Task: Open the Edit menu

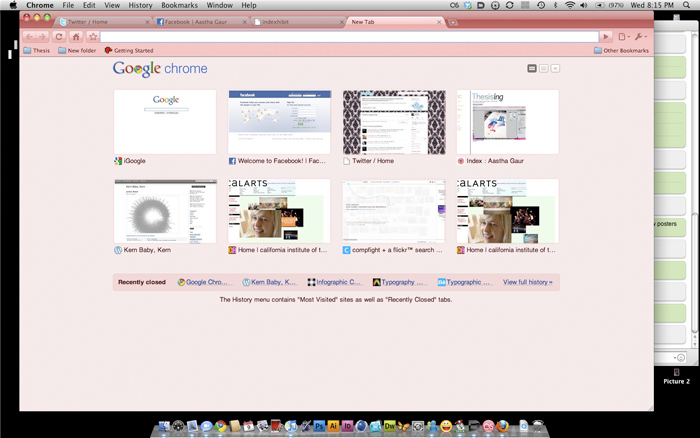Action: 89,5
